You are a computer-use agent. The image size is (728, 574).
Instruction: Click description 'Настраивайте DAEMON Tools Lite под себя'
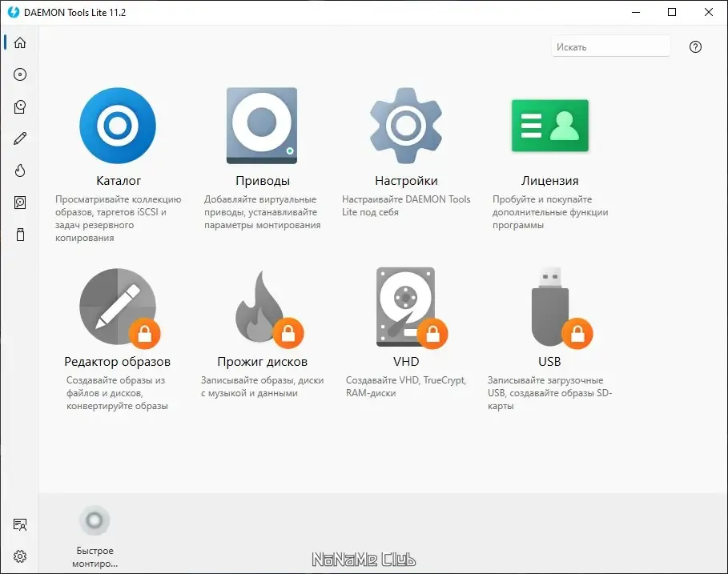(406, 206)
